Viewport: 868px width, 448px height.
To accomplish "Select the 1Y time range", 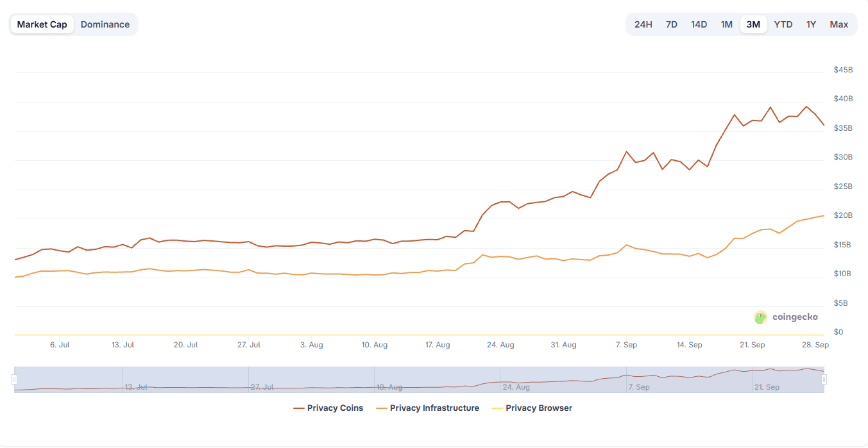I will [x=812, y=24].
